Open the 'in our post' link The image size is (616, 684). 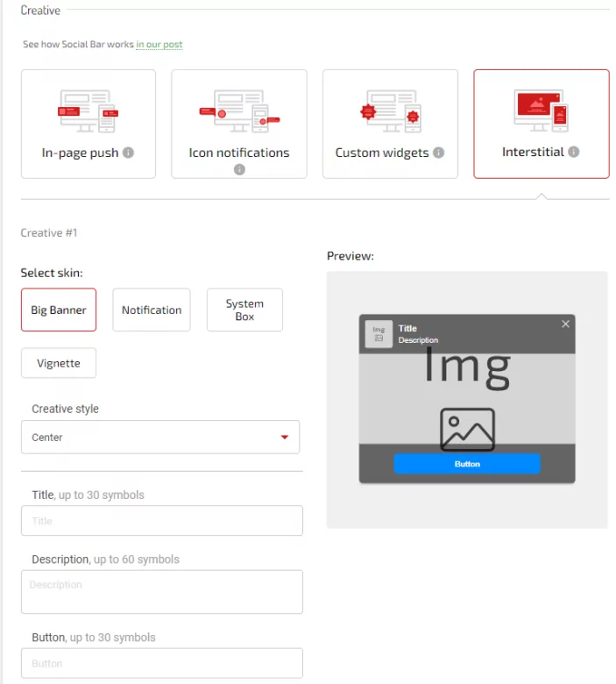(159, 45)
